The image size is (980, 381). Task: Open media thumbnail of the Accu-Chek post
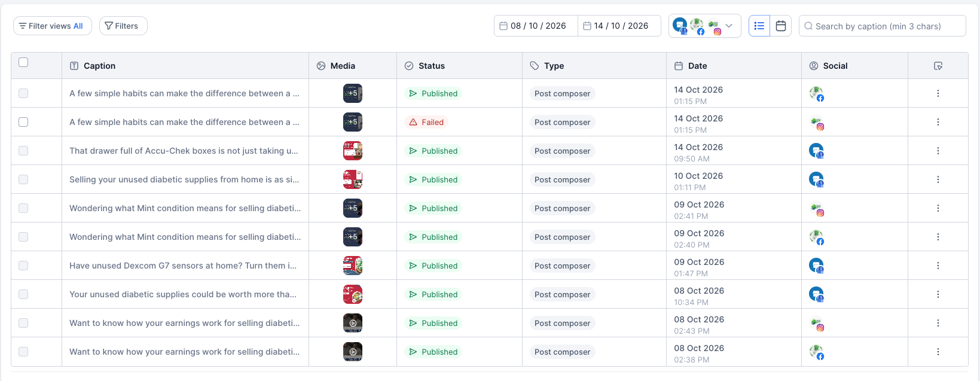(353, 151)
